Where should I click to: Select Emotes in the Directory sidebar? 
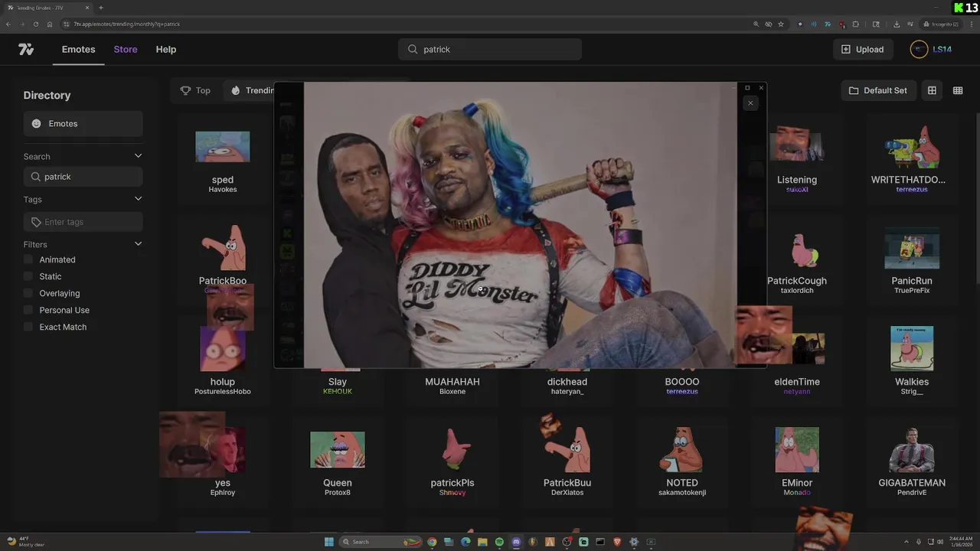(x=83, y=123)
